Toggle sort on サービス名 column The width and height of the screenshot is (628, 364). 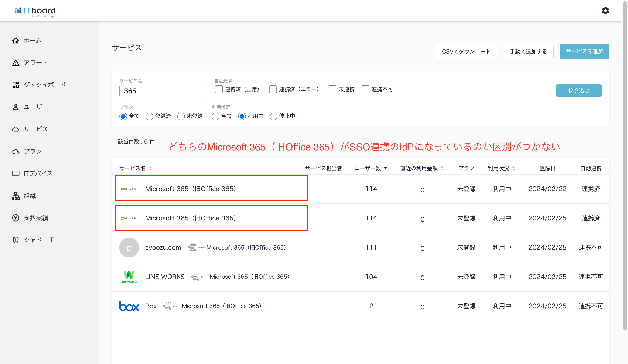(150, 168)
